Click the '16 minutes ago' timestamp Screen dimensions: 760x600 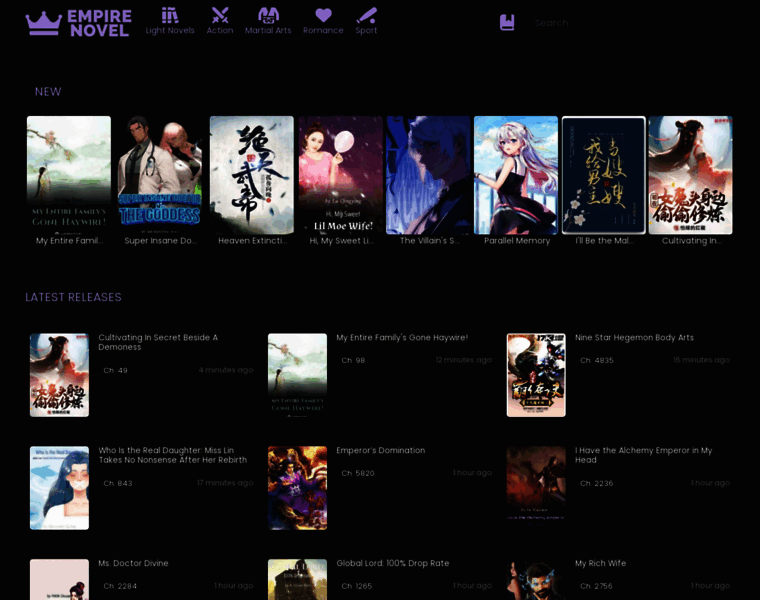point(702,360)
